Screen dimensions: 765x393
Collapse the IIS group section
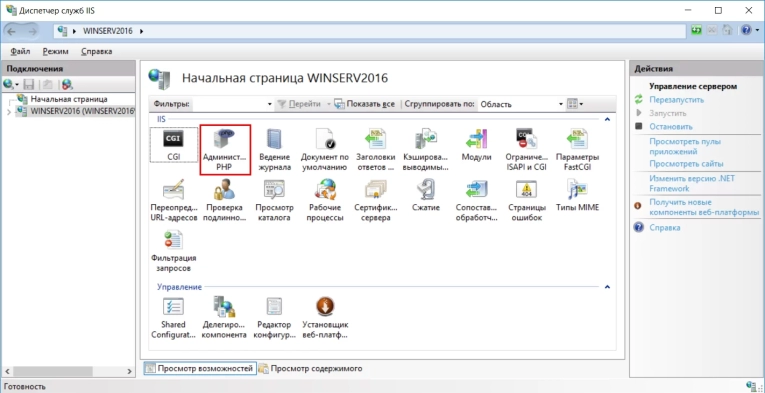(x=607, y=119)
